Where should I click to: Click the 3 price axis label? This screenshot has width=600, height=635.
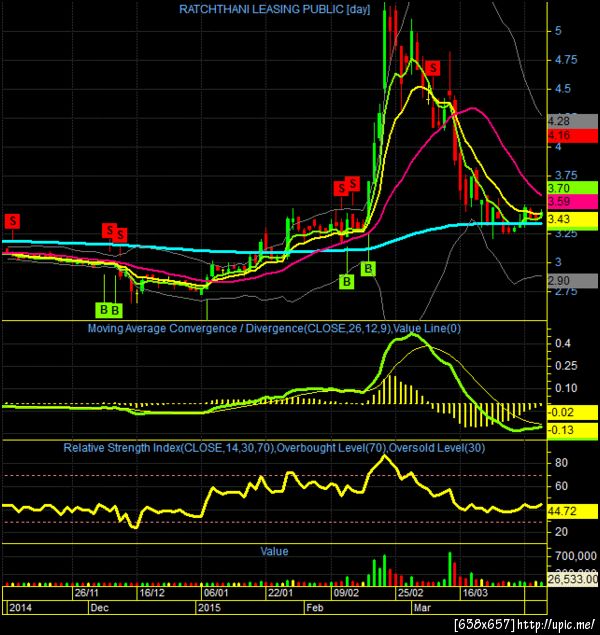coord(558,262)
